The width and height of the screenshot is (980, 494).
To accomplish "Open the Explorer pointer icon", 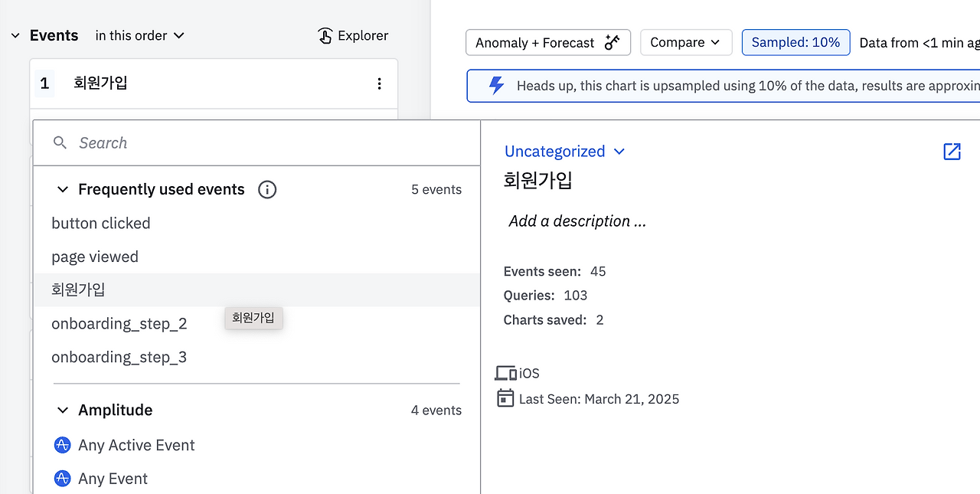I will (x=325, y=36).
